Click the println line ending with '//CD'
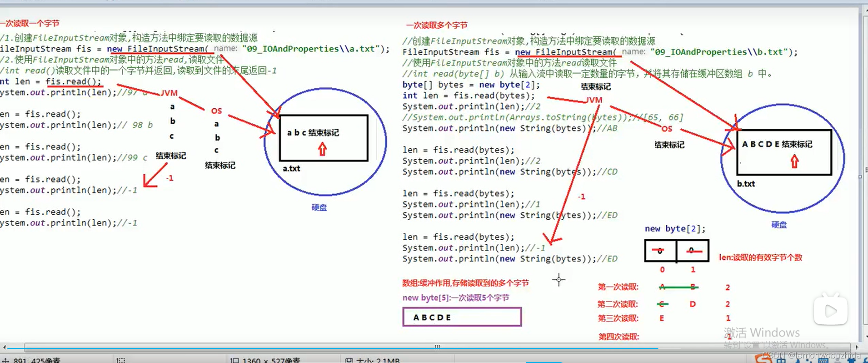Viewport: 868px width, 363px height. [510, 172]
